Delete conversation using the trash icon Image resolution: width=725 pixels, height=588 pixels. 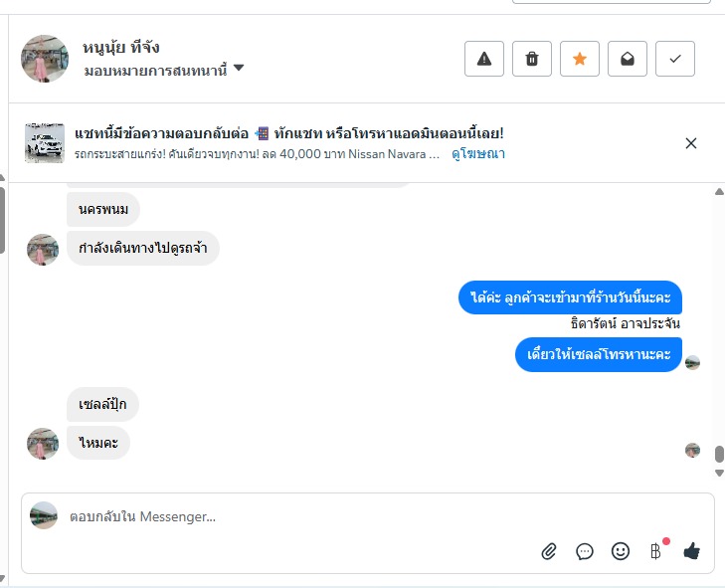point(532,59)
